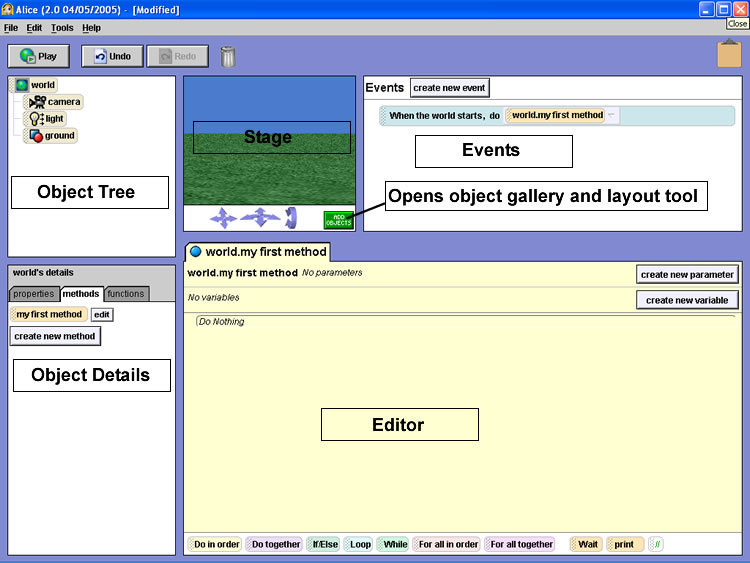Open the File menu

(11, 28)
